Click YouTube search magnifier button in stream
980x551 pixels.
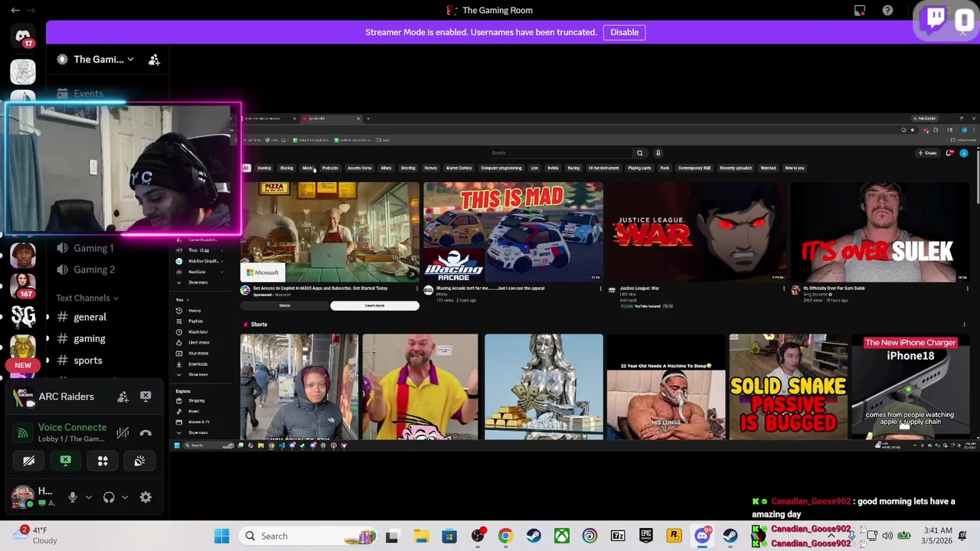tap(640, 153)
